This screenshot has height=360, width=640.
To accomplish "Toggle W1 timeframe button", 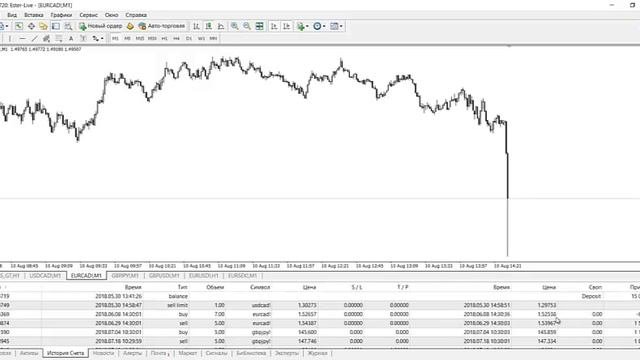I will 201,38.
